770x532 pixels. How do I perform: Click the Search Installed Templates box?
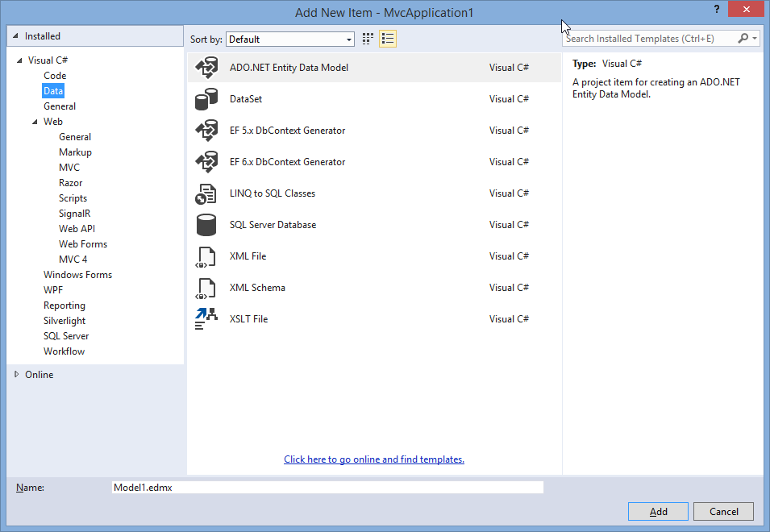[x=649, y=39]
